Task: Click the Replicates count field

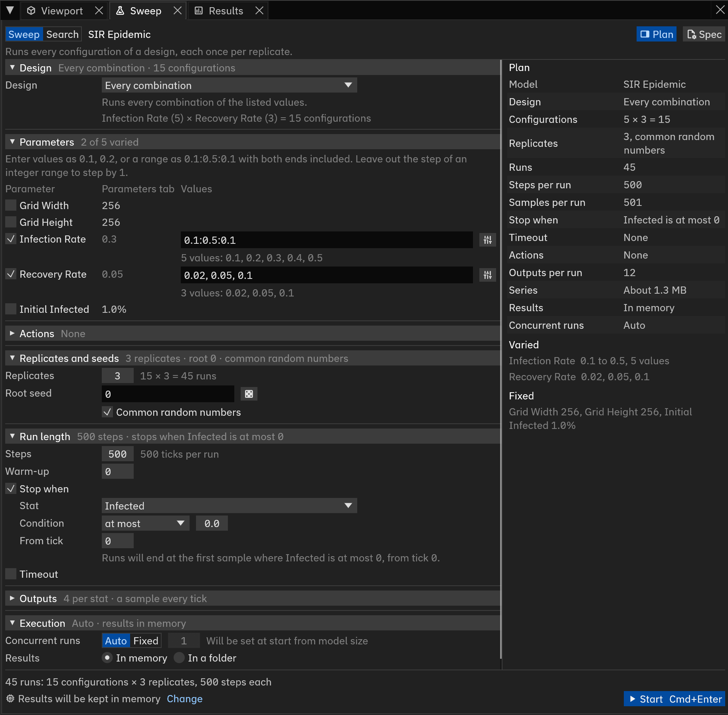Action: coord(117,376)
